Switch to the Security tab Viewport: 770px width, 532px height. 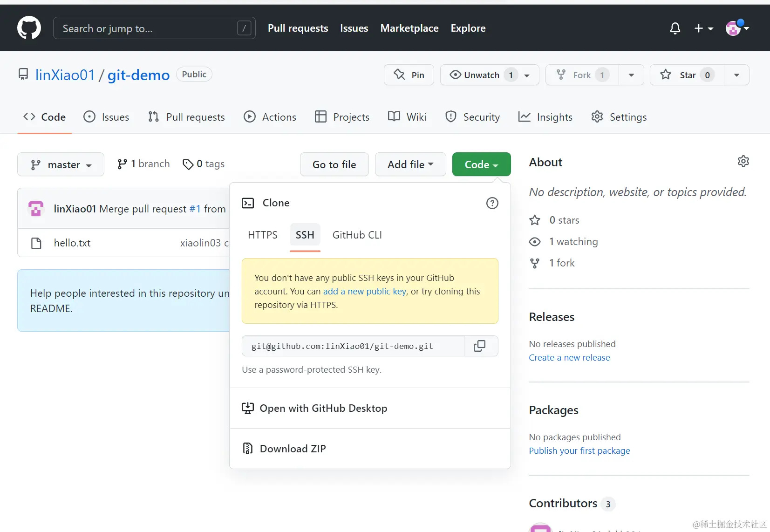[472, 117]
